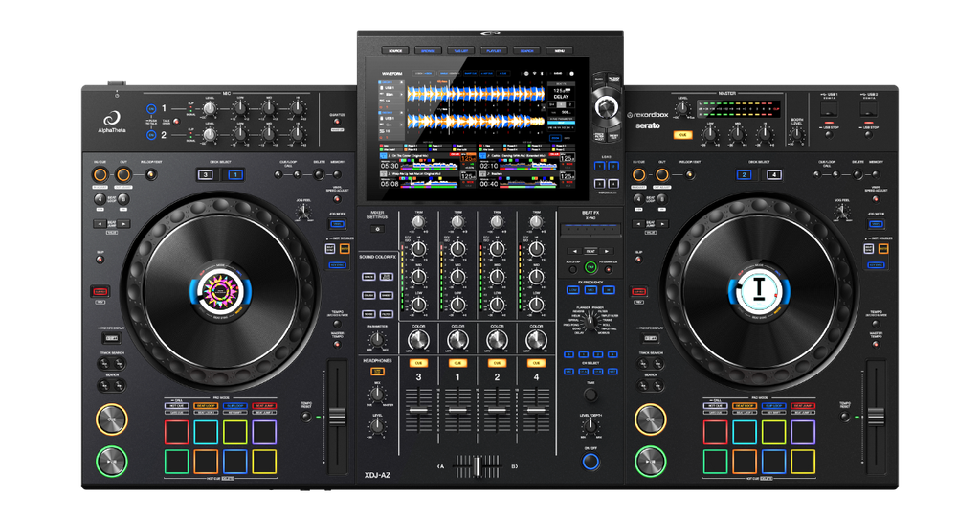Trigger left deck 4-beat loop button

(x=100, y=199)
